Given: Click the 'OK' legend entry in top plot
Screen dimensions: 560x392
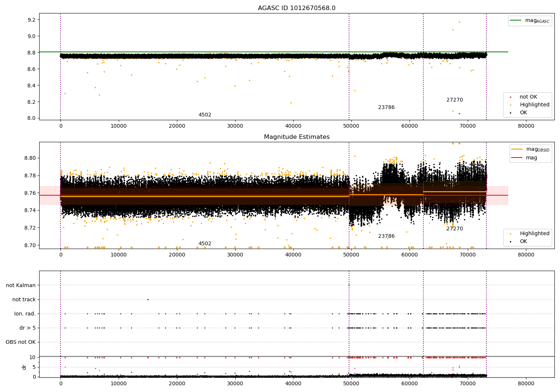Looking at the screenshot, I should click(x=523, y=113).
